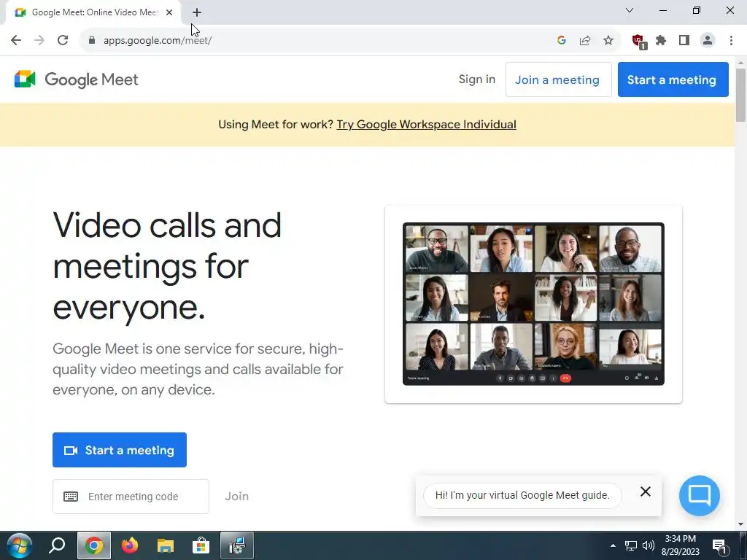The height and width of the screenshot is (560, 747).
Task: Click the page vertical scrollbar thumb
Action: 741,96
